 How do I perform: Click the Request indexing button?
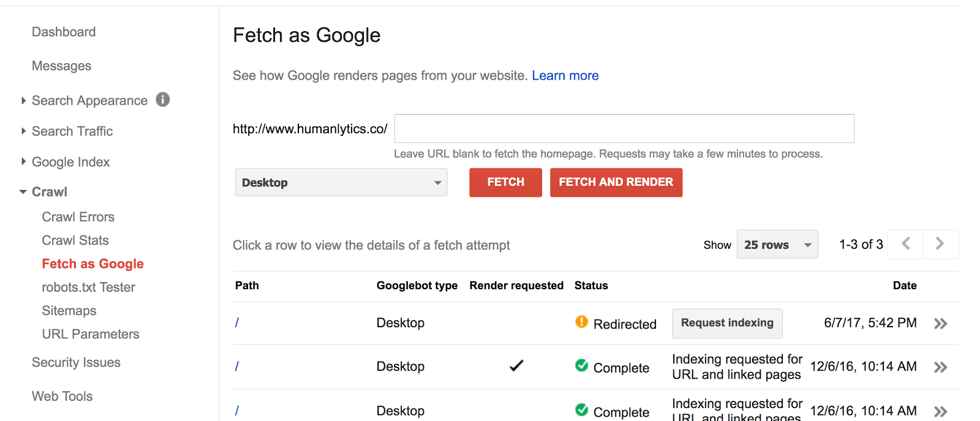727,323
